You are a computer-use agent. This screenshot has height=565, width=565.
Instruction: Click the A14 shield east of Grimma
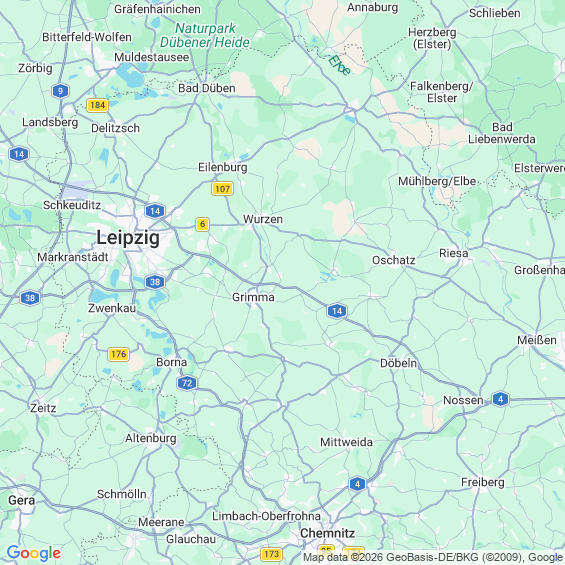coord(337,311)
